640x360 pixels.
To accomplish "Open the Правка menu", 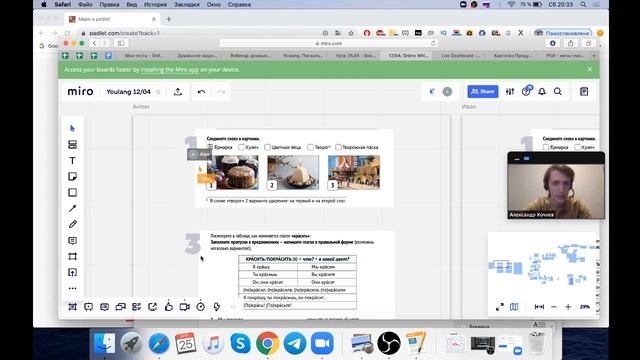I will (x=109, y=4).
